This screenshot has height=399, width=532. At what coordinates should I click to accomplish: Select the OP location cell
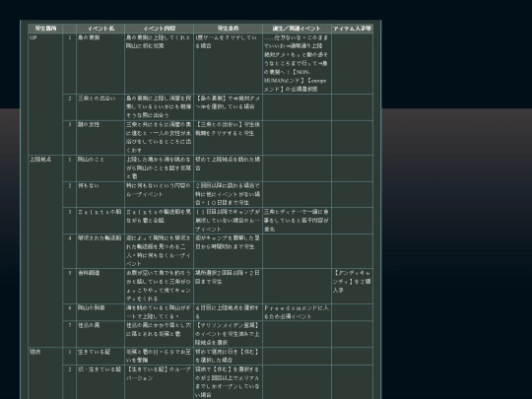pos(45,94)
